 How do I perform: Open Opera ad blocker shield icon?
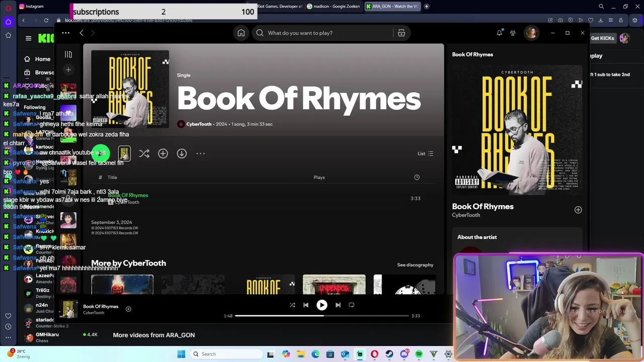click(x=571, y=20)
